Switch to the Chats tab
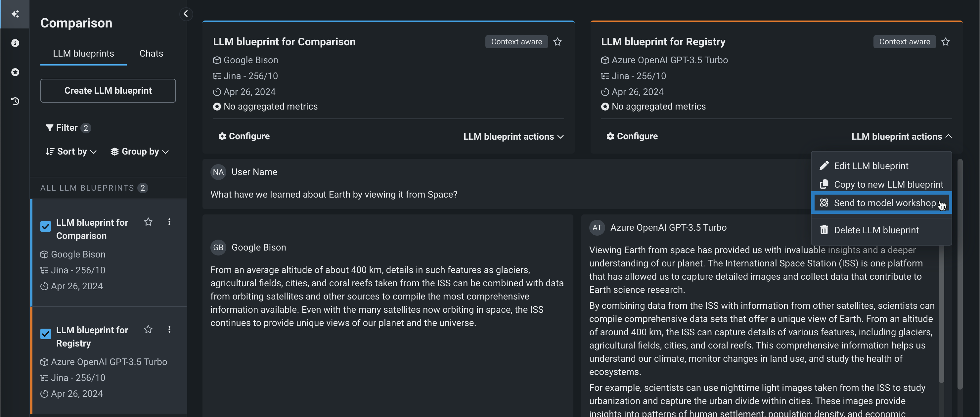 [151, 54]
